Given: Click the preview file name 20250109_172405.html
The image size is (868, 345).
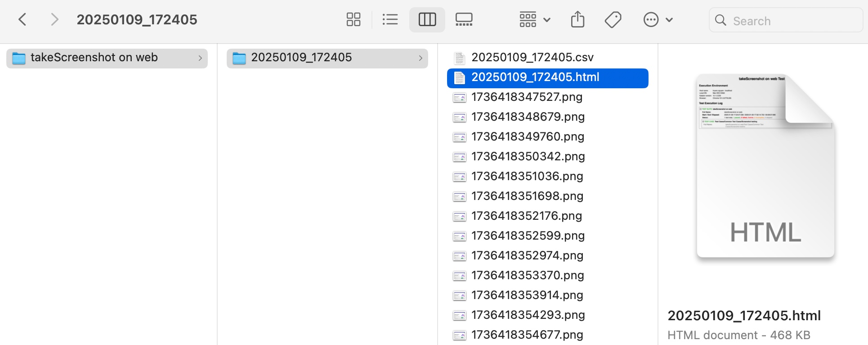Looking at the screenshot, I should pyautogui.click(x=744, y=315).
